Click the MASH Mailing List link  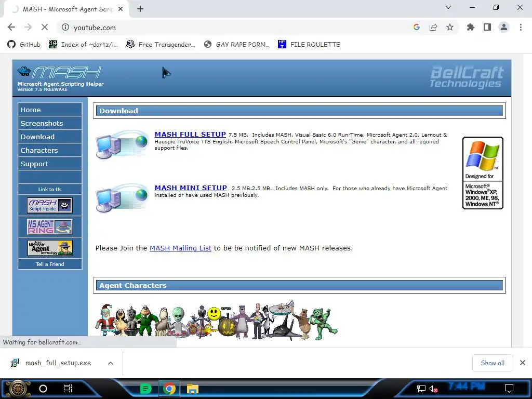pos(180,248)
